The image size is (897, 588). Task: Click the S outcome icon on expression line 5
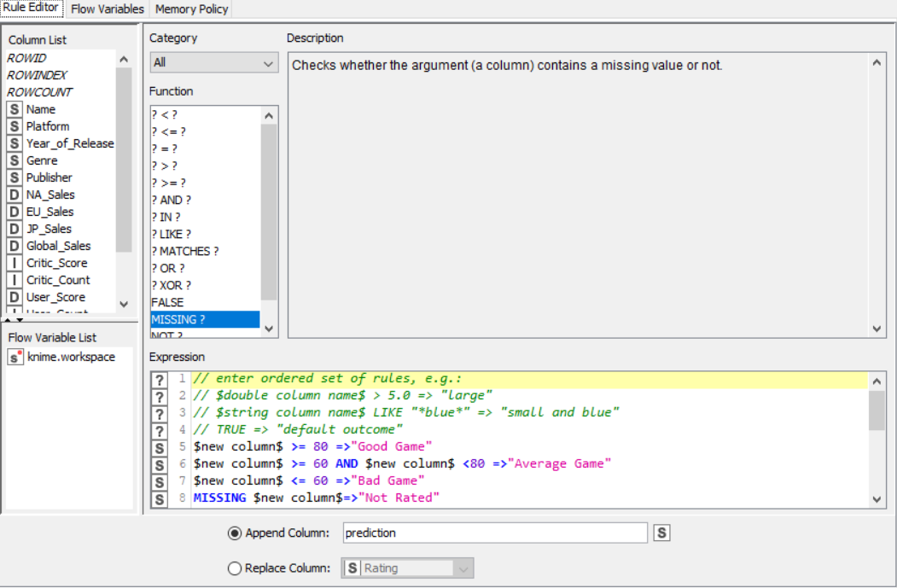(x=160, y=448)
